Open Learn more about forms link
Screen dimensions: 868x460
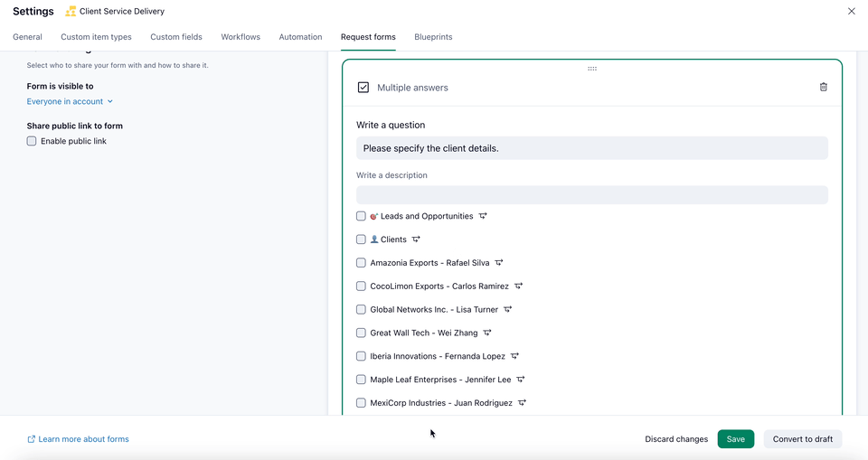[83, 439]
